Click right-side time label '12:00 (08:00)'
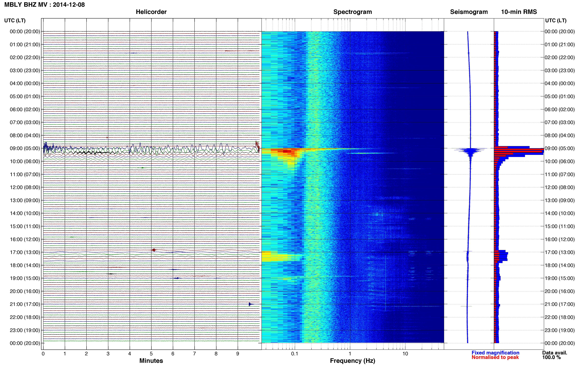 click(x=560, y=187)
